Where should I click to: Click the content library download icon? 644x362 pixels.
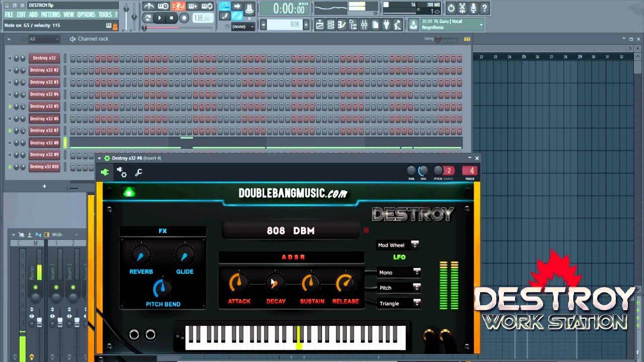[x=413, y=25]
